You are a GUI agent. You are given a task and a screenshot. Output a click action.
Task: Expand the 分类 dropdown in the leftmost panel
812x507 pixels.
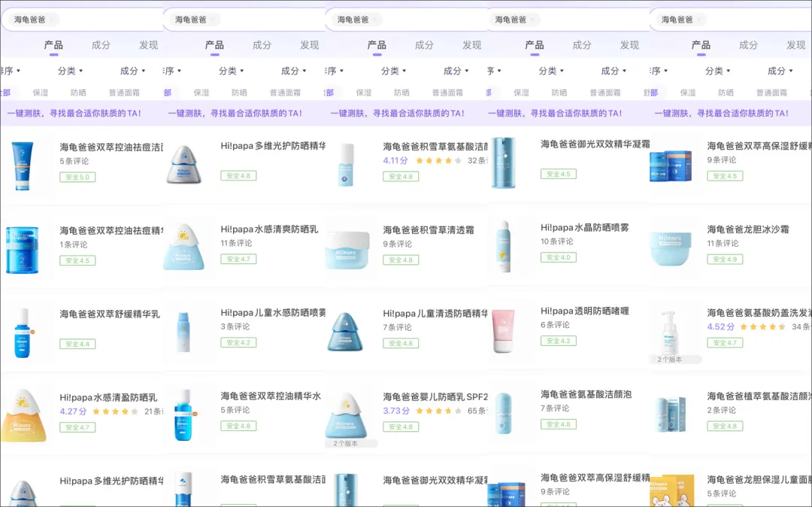(70, 71)
